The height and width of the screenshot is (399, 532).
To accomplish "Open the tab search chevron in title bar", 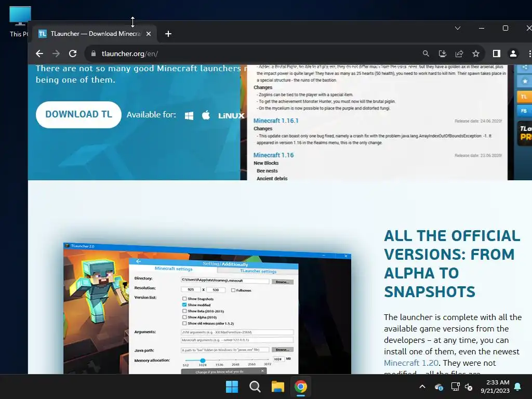I will click(x=457, y=28).
